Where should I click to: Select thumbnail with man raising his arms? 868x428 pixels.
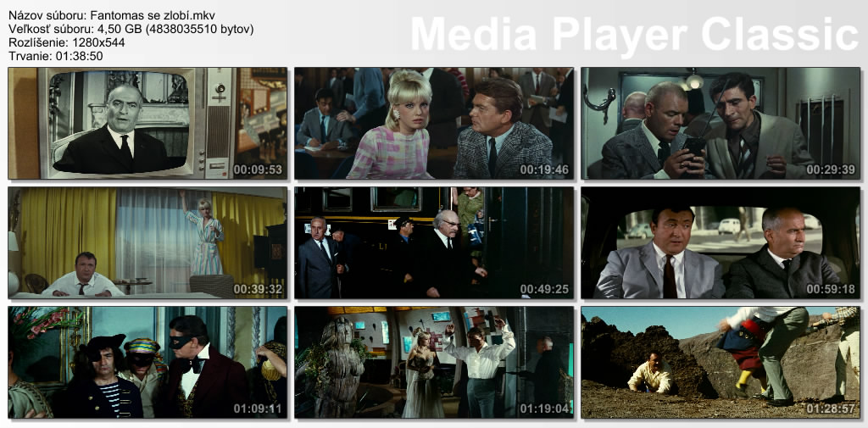pyautogui.click(x=434, y=362)
